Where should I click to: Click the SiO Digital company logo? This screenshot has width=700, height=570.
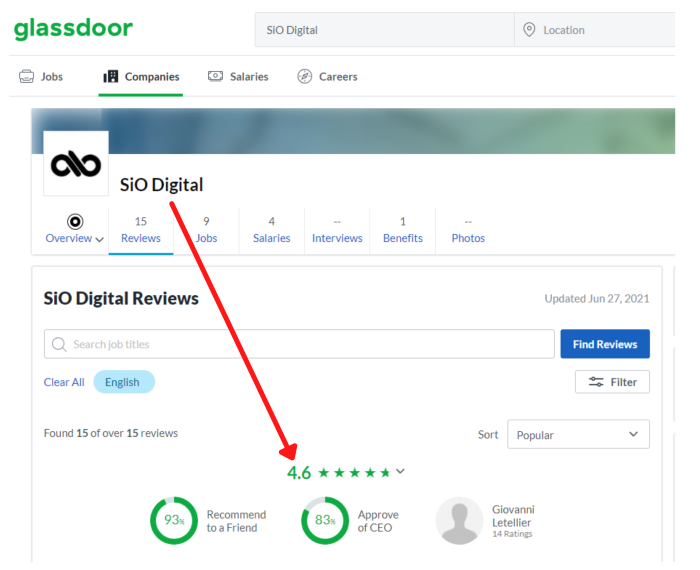76,164
